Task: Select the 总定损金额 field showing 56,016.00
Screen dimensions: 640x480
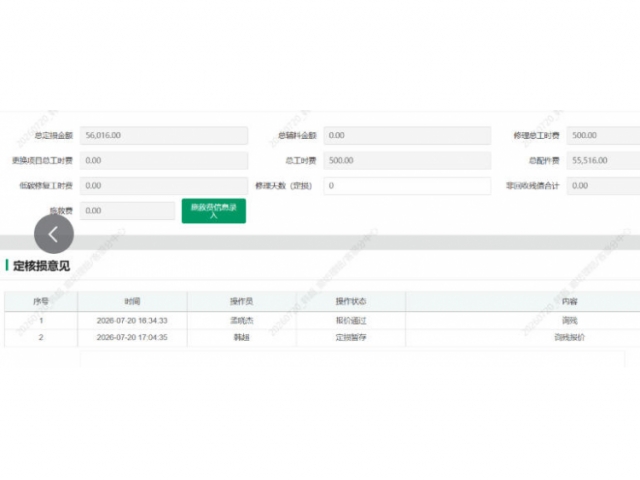Action: click(164, 136)
